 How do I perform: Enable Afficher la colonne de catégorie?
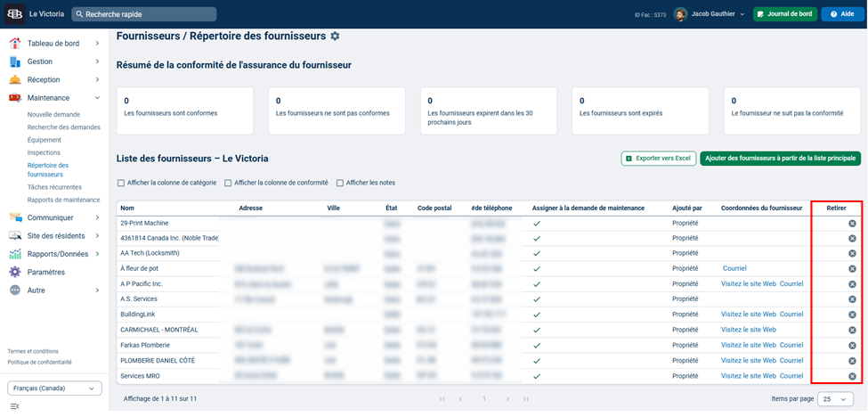(121, 183)
